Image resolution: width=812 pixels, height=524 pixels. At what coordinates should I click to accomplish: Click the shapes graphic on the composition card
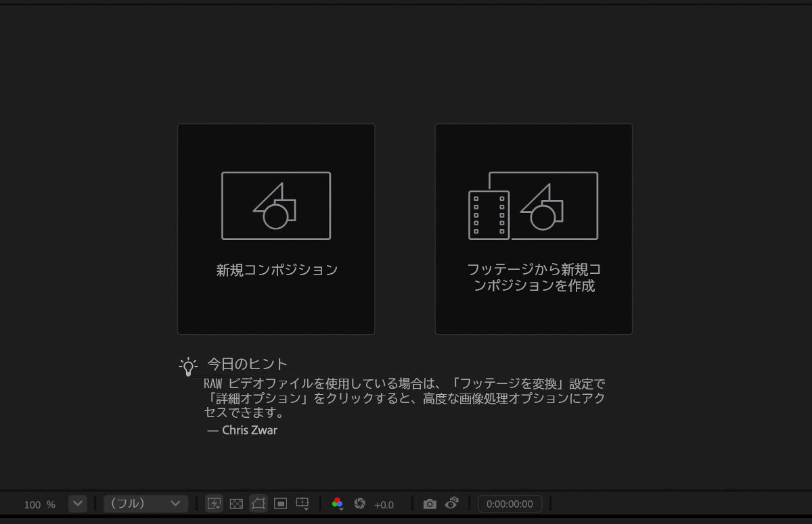pyautogui.click(x=275, y=205)
